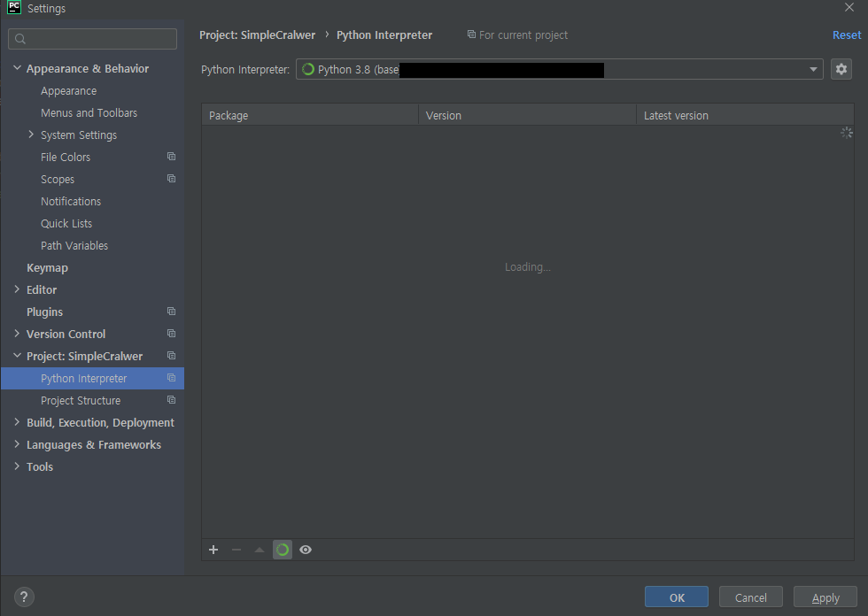Expand the Editor section

pyautogui.click(x=17, y=289)
